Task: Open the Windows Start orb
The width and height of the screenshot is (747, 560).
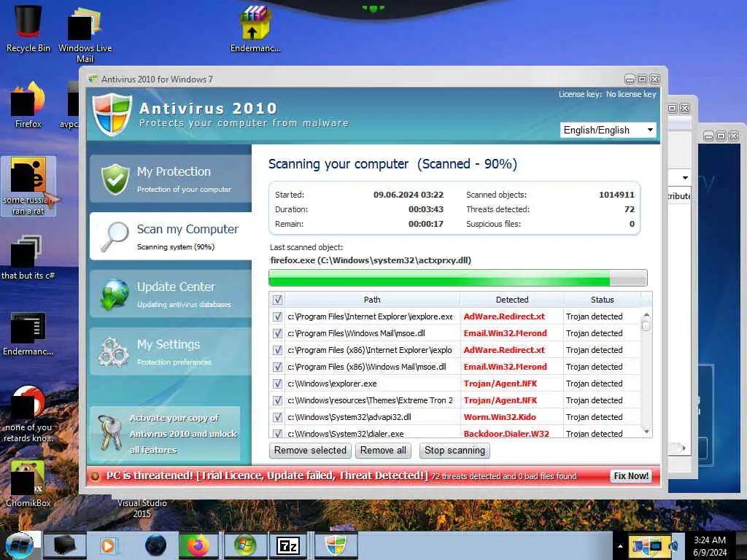Action: pos(20,545)
